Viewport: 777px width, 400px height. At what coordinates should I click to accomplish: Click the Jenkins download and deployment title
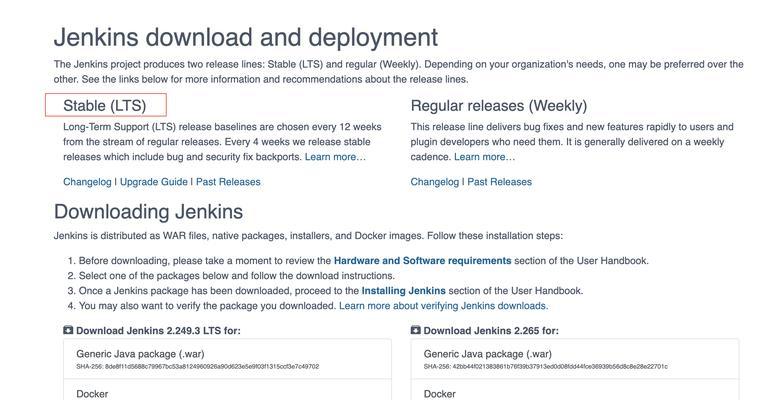point(246,37)
